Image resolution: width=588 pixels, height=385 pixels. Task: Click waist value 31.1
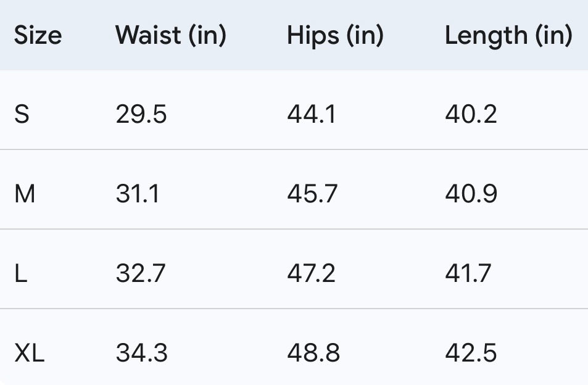138,194
